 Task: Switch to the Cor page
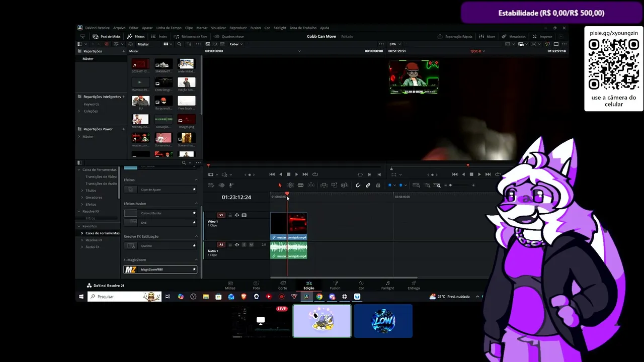(361, 285)
